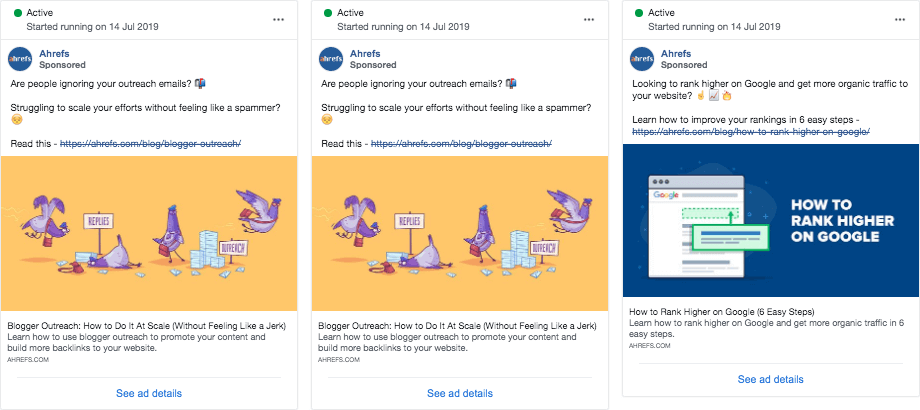The image size is (920, 410).
Task: Click AHREFS.COM domain text under the left outreach ad
Action: pyautogui.click(x=28, y=360)
